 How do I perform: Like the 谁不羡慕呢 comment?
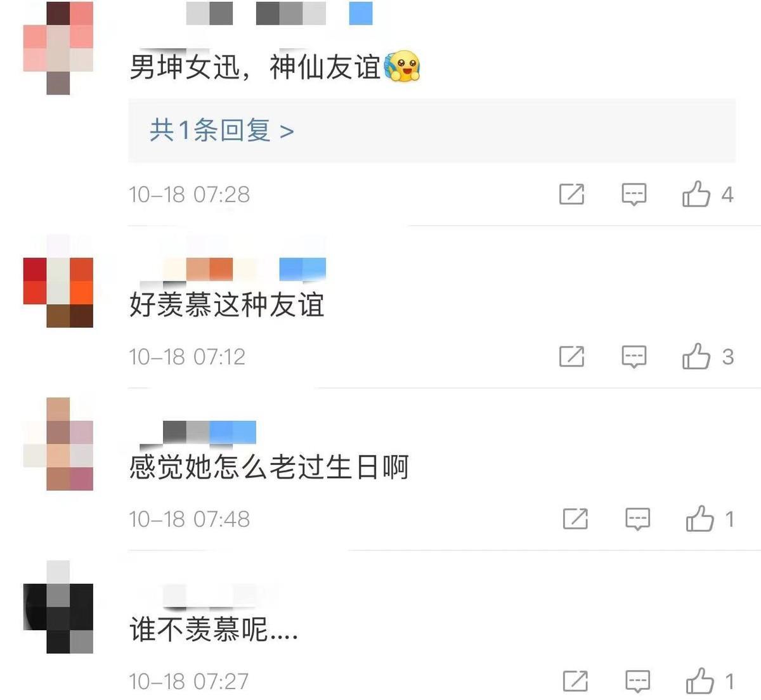point(700,681)
